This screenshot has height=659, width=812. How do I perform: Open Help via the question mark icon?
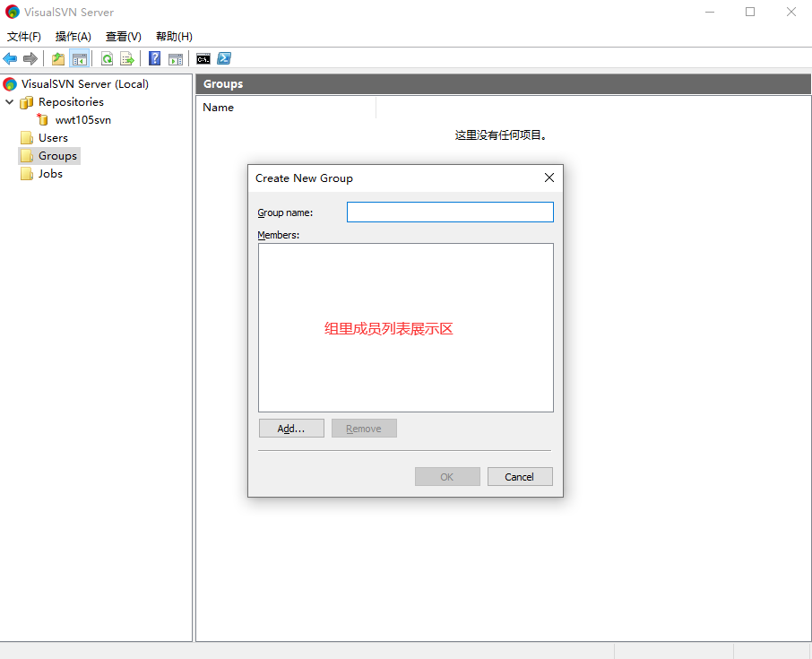(x=155, y=59)
